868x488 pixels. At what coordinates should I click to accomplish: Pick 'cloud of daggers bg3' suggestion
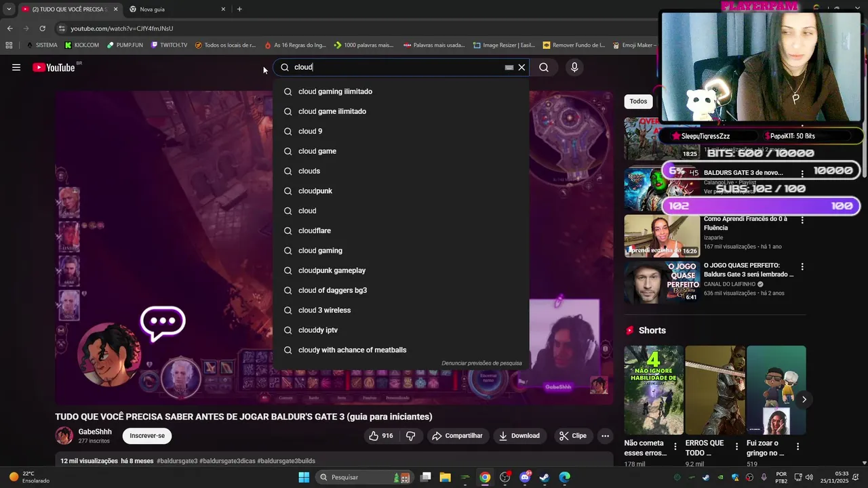[x=401, y=290]
